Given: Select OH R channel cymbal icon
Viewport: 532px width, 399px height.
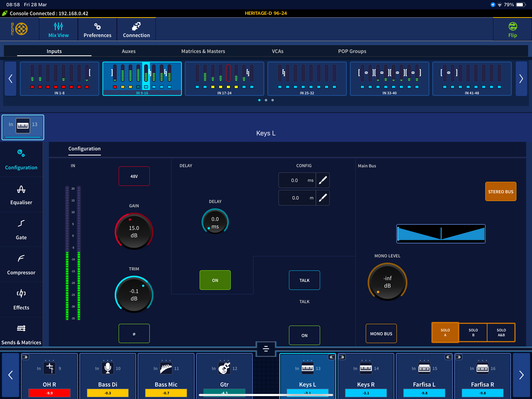Looking at the screenshot, I should coord(49,368).
